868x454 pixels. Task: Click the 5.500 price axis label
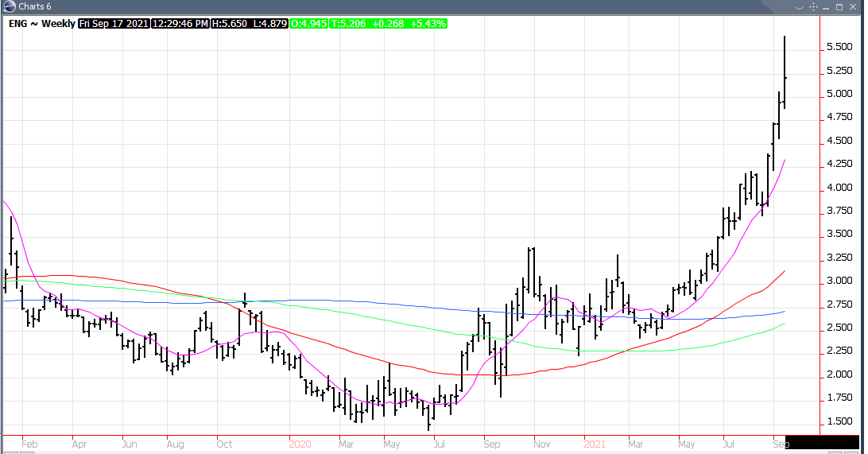839,47
